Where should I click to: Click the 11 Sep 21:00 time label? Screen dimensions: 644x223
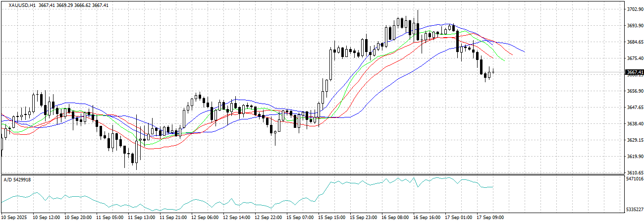click(x=172, y=218)
